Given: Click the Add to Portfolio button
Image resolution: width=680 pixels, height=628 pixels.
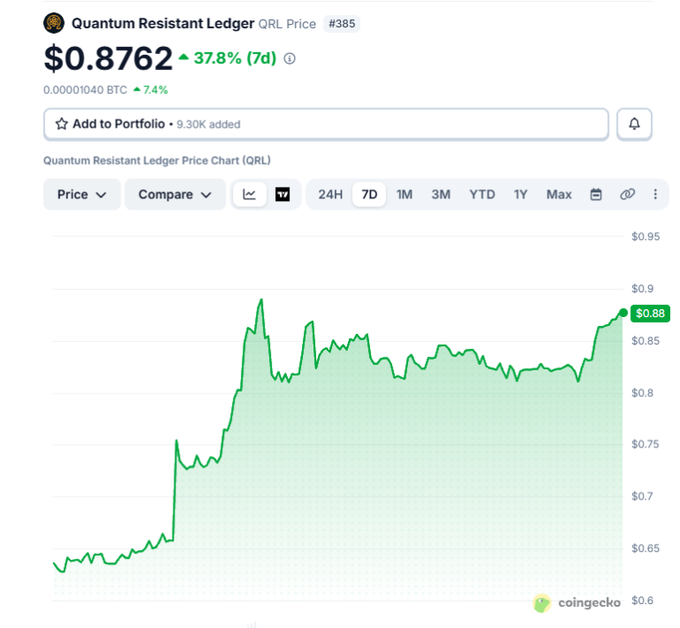Looking at the screenshot, I should [x=326, y=124].
